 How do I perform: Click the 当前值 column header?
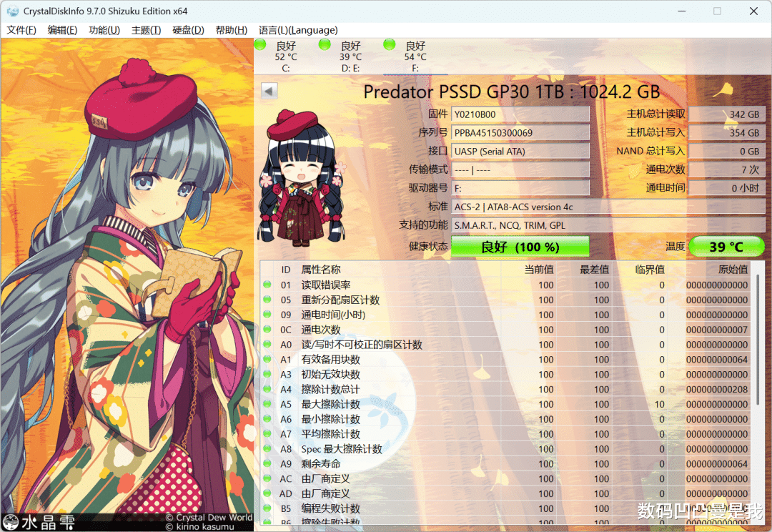(539, 270)
